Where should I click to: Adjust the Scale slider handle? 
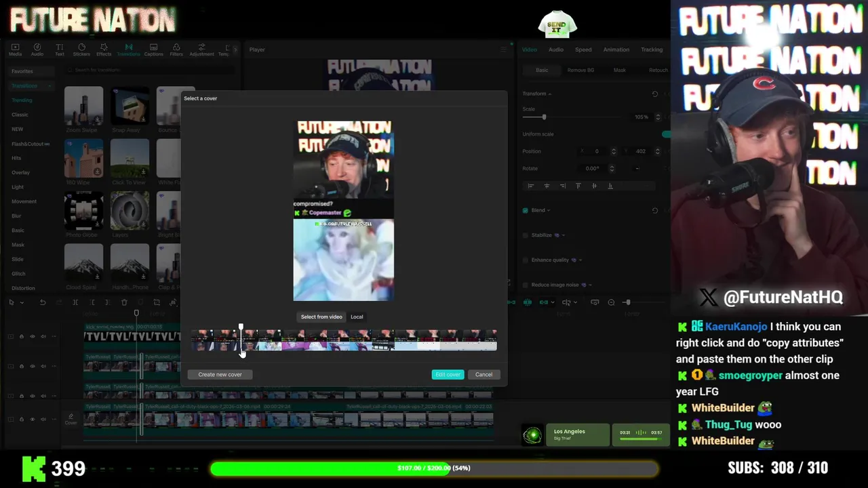pos(544,117)
